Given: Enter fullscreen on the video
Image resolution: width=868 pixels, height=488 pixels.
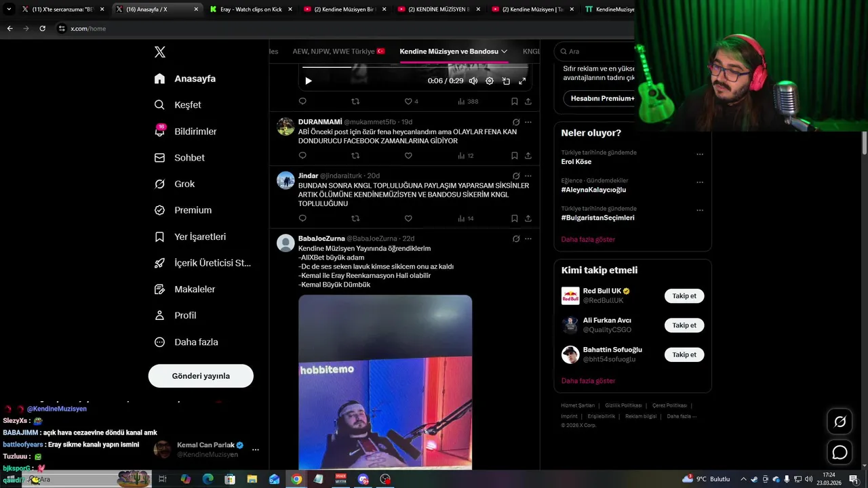Looking at the screenshot, I should tap(522, 81).
